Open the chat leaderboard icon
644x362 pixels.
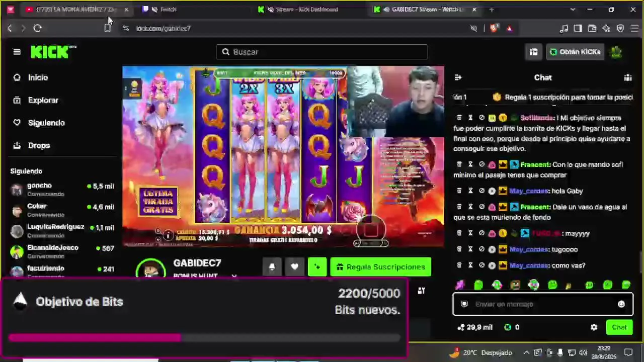628,77
